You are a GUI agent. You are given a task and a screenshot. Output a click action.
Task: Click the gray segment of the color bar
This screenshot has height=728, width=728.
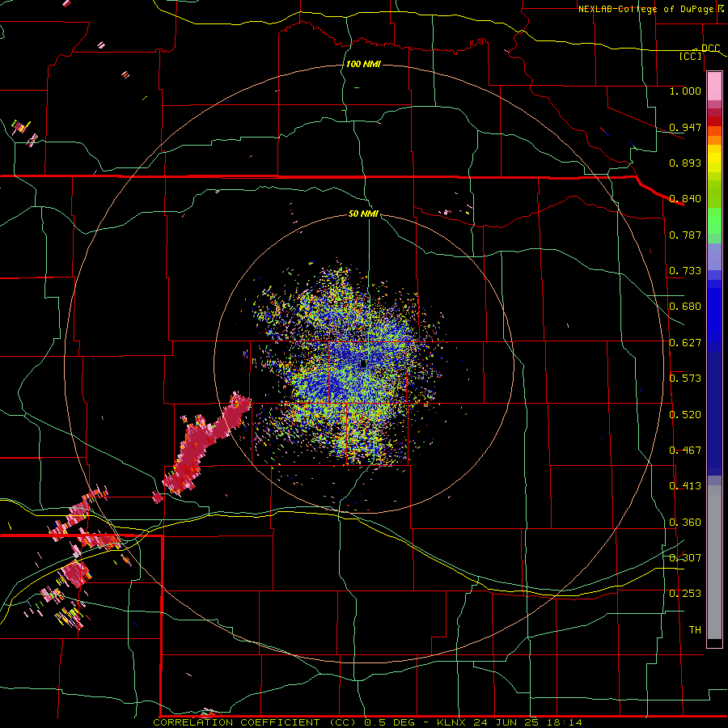tap(714, 562)
